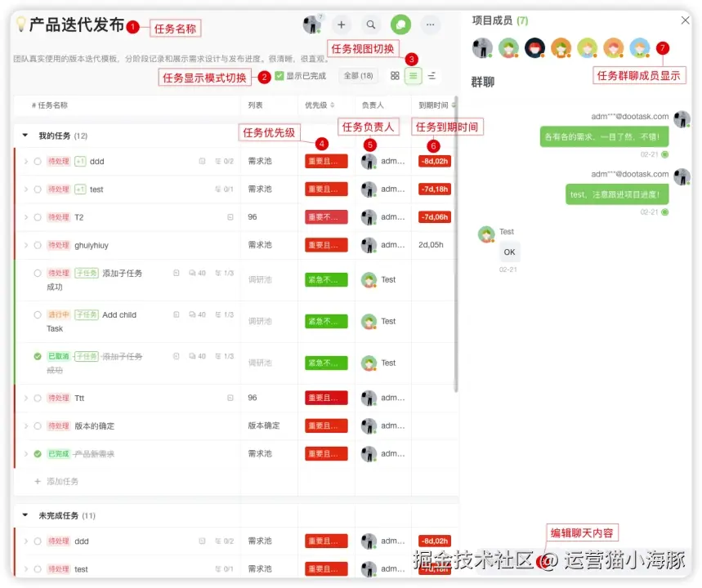Uncheck the completed 产品新需求 task
Viewport: 702px width, 588px height.
coord(38,454)
